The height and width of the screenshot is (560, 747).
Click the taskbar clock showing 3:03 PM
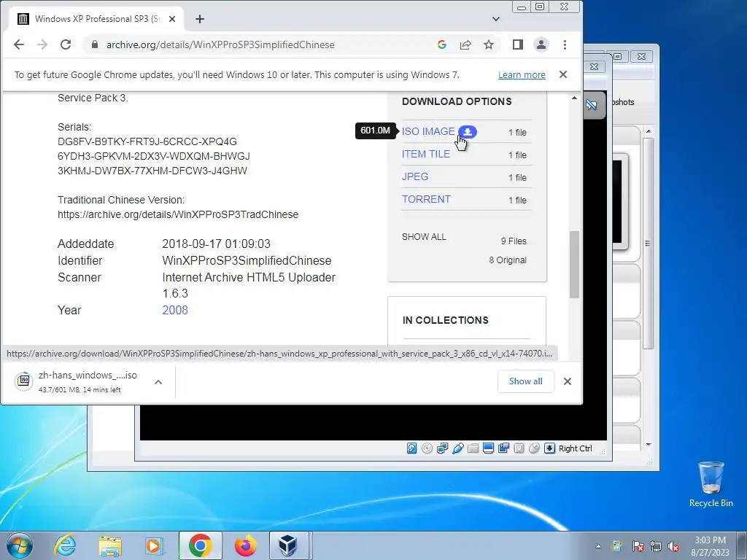[710, 546]
